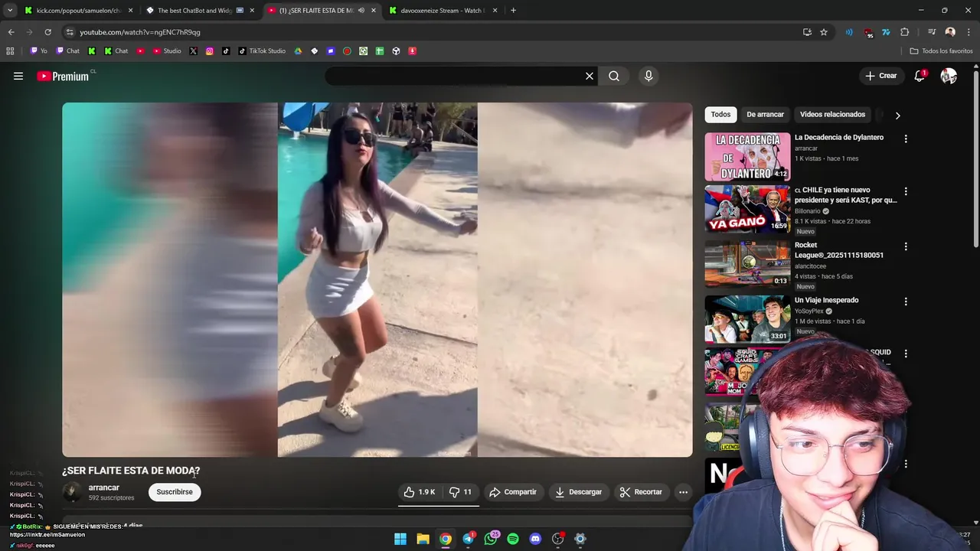Open the YouTube guide hamburger menu

(x=18, y=76)
